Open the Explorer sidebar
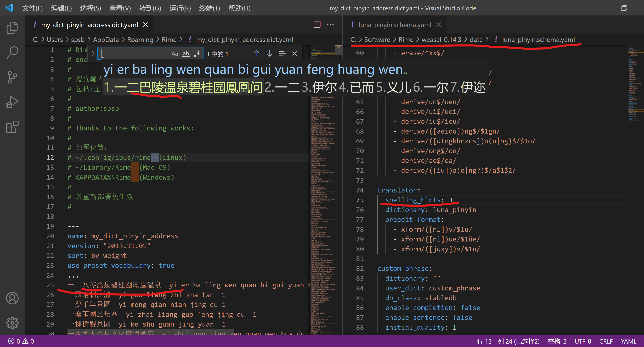 [x=12, y=27]
